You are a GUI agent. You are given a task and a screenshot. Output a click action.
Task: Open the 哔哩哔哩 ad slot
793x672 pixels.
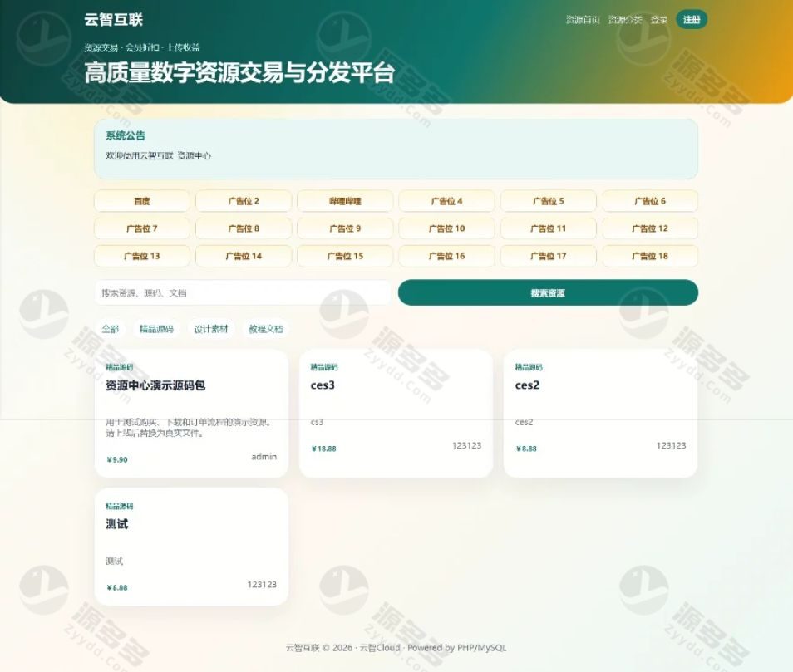[x=345, y=201]
